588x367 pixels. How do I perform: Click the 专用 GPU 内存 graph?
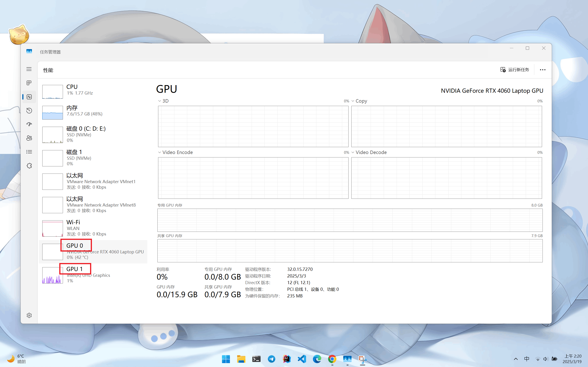[x=350, y=220]
